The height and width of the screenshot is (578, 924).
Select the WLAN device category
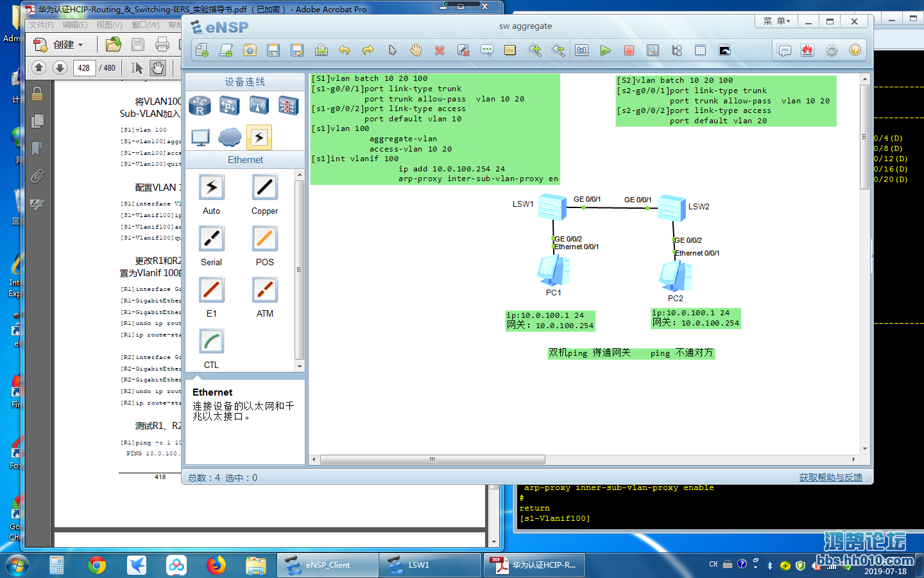click(259, 105)
